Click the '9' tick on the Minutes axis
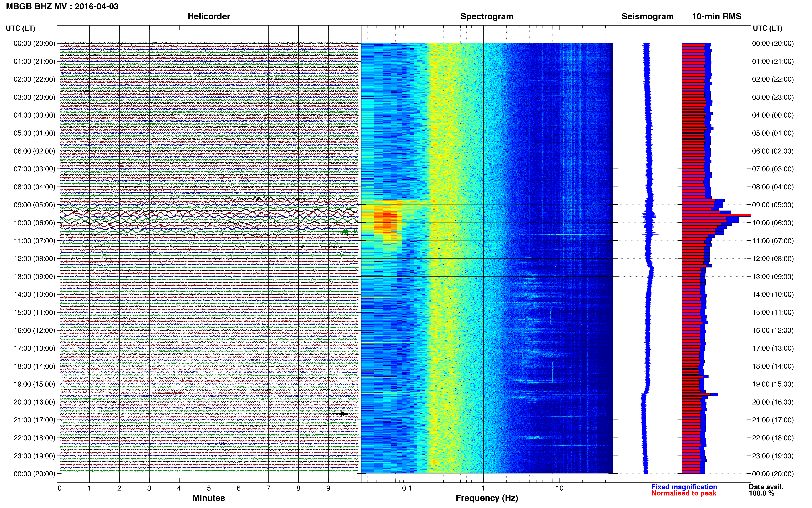The height and width of the screenshot is (508, 812). (328, 488)
